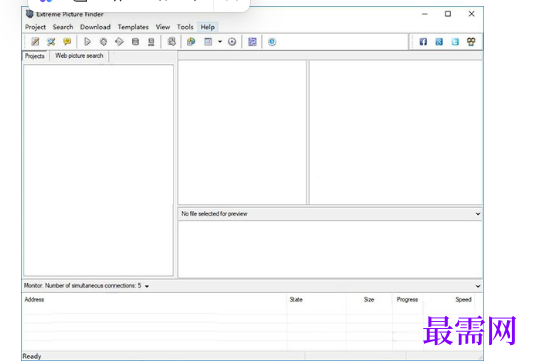The image size is (535, 362).
Task: Select the Projects tab
Action: [34, 56]
